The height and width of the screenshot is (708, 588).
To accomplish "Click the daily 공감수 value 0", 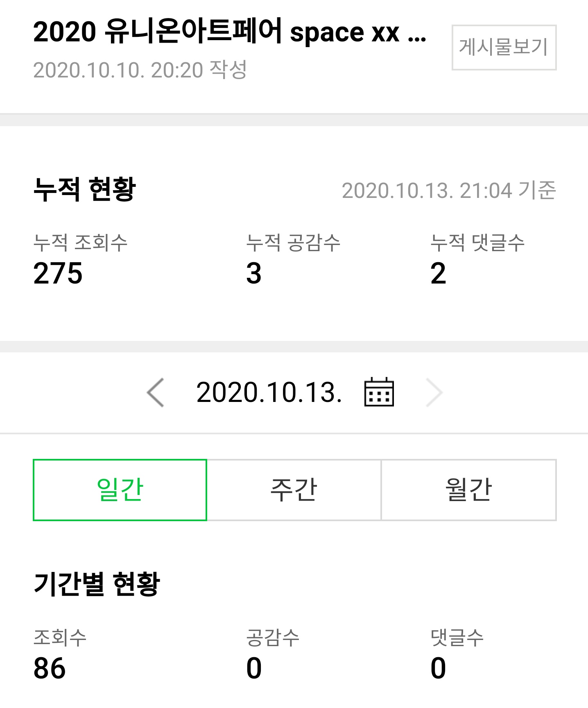I will [x=254, y=668].
